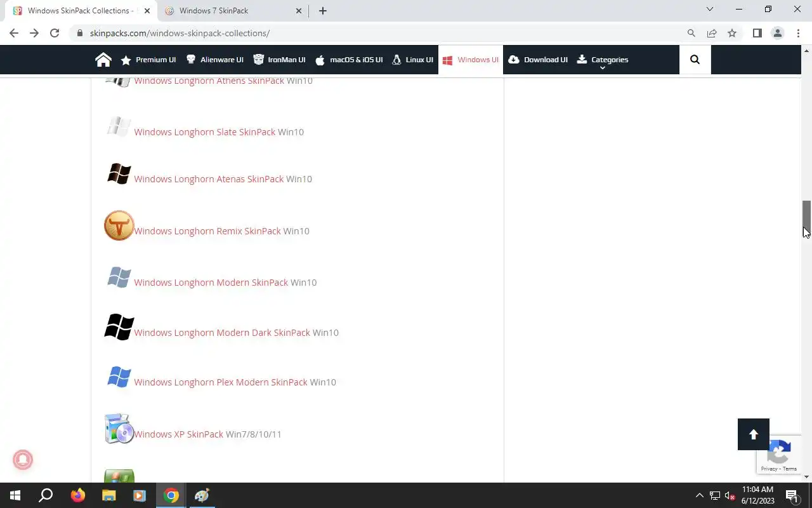Screen dimensions: 812x508
Task: Open the Chrome three-dot menu
Action: click(798, 33)
